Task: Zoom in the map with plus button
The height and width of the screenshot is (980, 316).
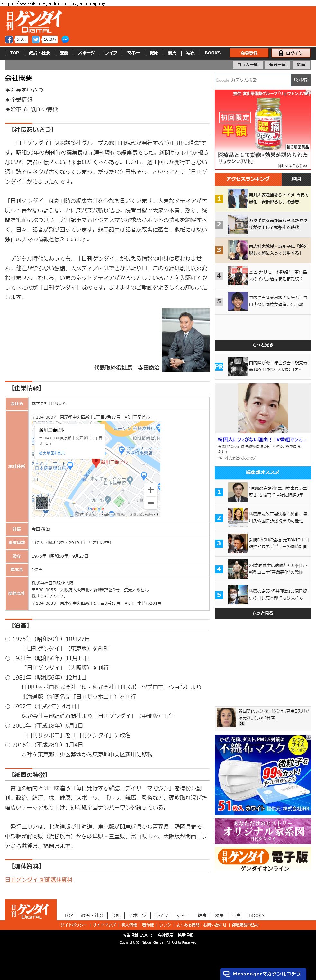Action: (150, 490)
